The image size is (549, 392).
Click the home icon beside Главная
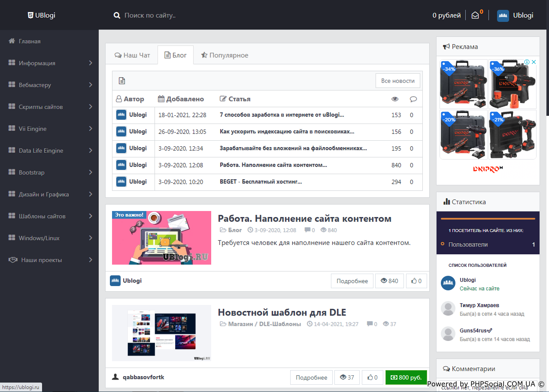(x=12, y=41)
